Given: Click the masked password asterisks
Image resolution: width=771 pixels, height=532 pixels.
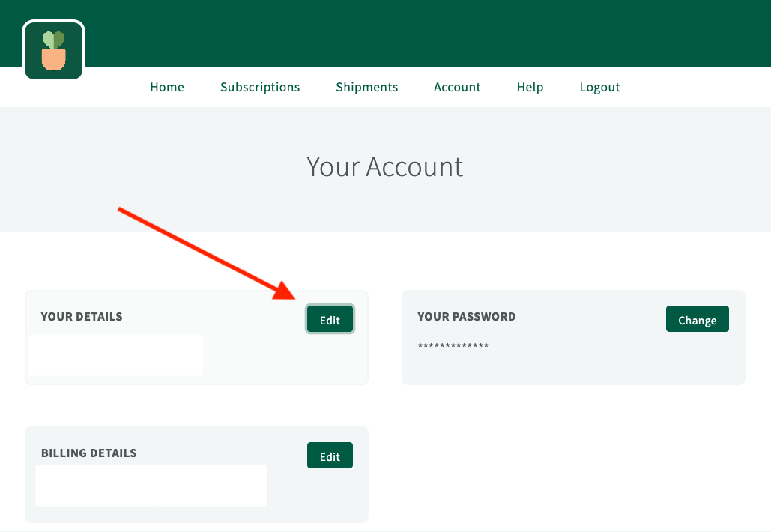Looking at the screenshot, I should pos(453,345).
